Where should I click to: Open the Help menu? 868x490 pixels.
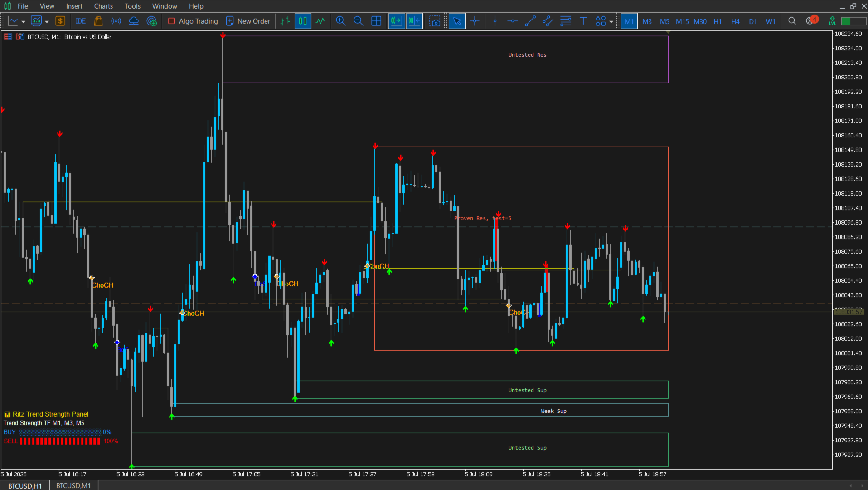[196, 6]
